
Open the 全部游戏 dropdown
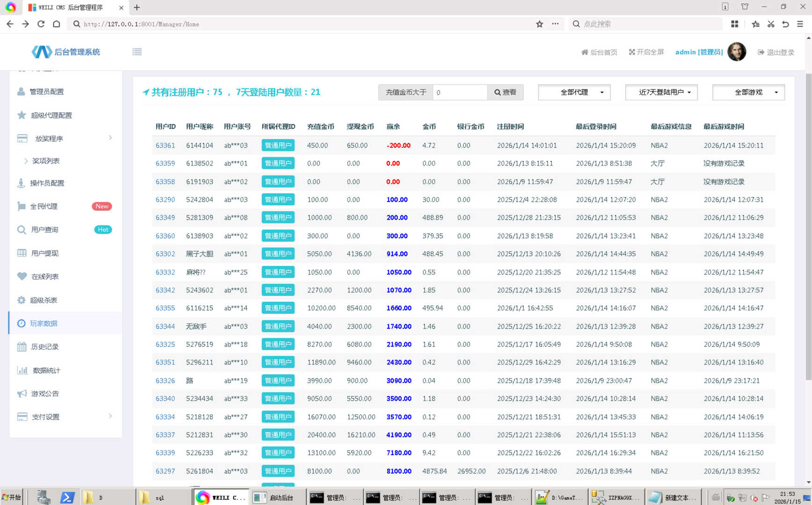pyautogui.click(x=748, y=92)
